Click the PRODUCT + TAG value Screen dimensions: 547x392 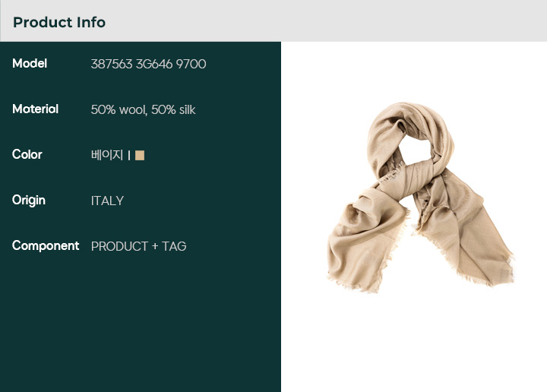point(138,246)
